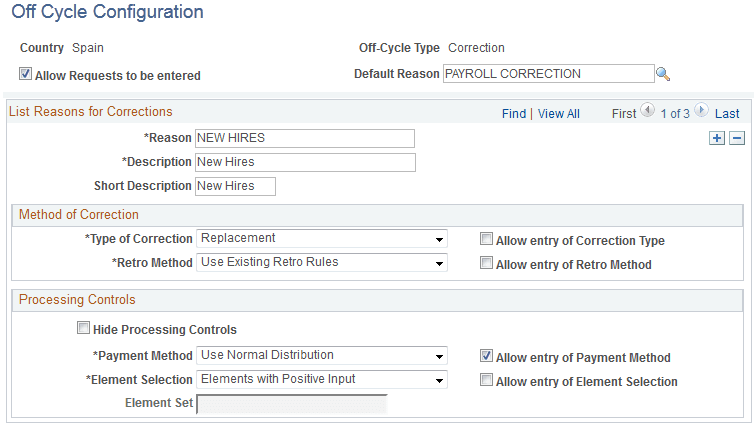This screenshot has height=427, width=756.
Task: Expand the Element Selection dropdown
Action: (x=322, y=379)
